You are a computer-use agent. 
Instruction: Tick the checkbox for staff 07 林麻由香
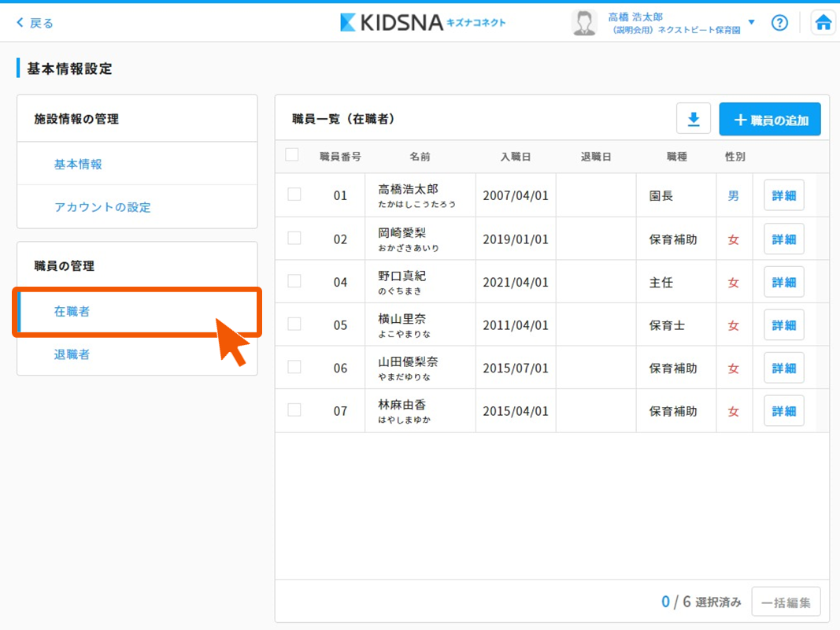(294, 410)
